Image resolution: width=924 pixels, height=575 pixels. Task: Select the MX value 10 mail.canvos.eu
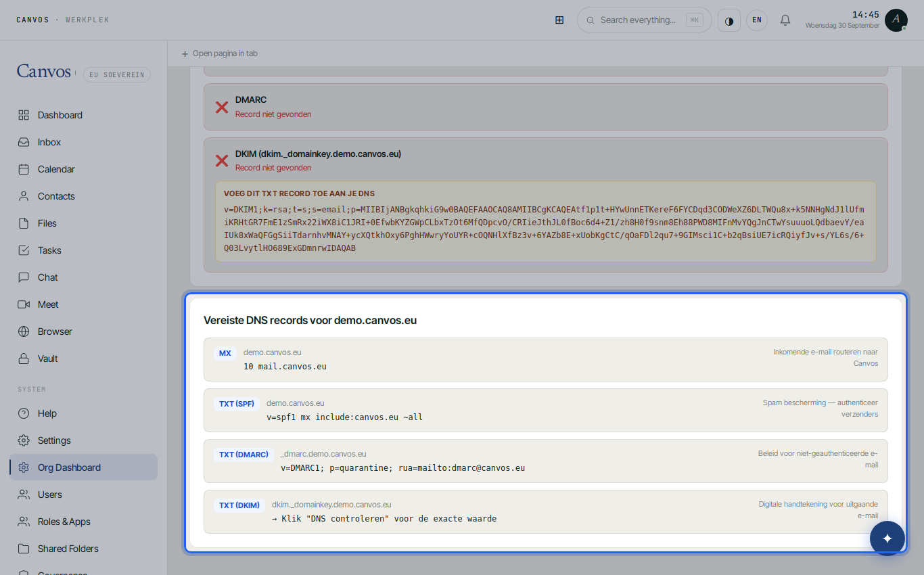(x=285, y=367)
